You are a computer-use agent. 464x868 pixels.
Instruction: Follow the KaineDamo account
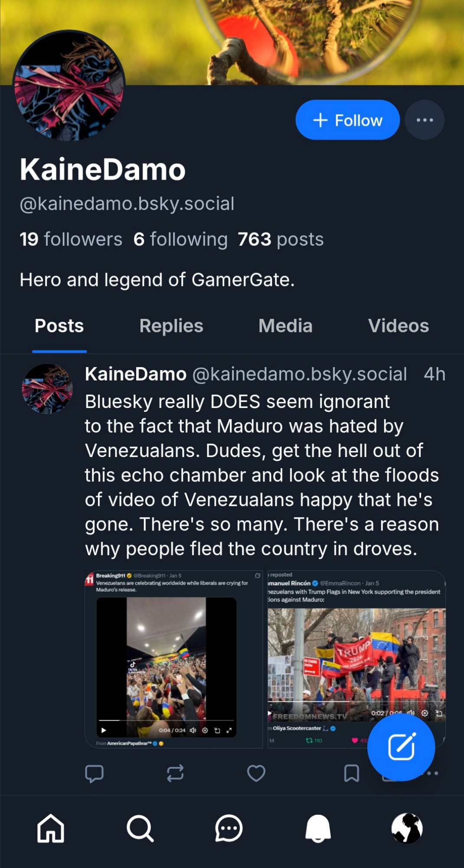click(x=347, y=120)
